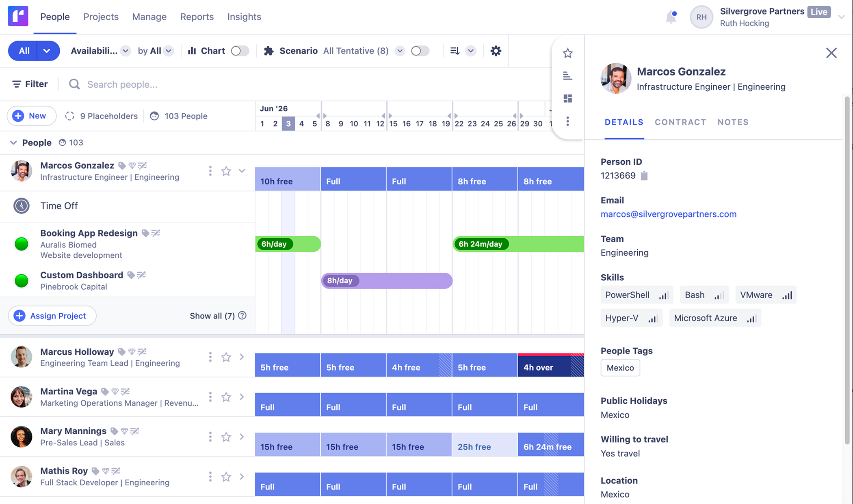Viewport: 853px width, 504px height.
Task: Click the green Booking App Redesign status dot
Action: (22, 244)
